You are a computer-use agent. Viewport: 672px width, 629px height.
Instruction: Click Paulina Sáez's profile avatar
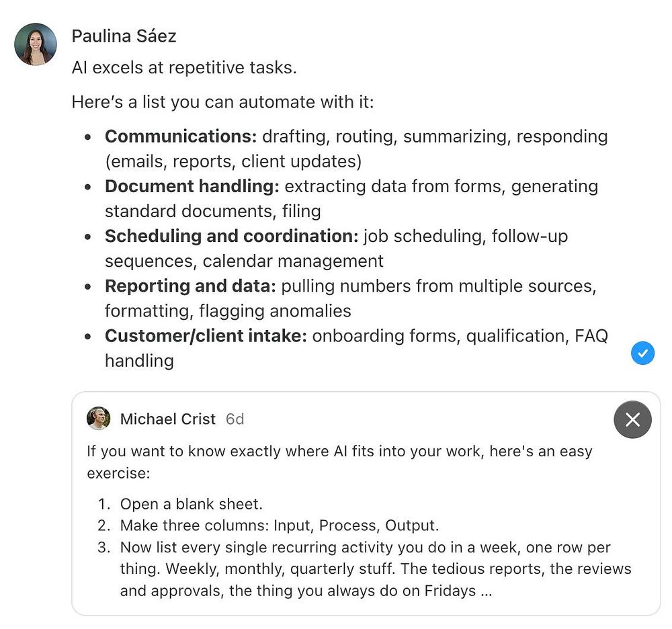point(36,44)
